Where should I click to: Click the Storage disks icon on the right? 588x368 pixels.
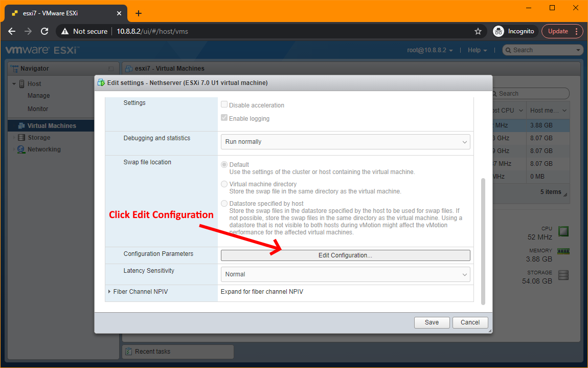click(x=563, y=275)
